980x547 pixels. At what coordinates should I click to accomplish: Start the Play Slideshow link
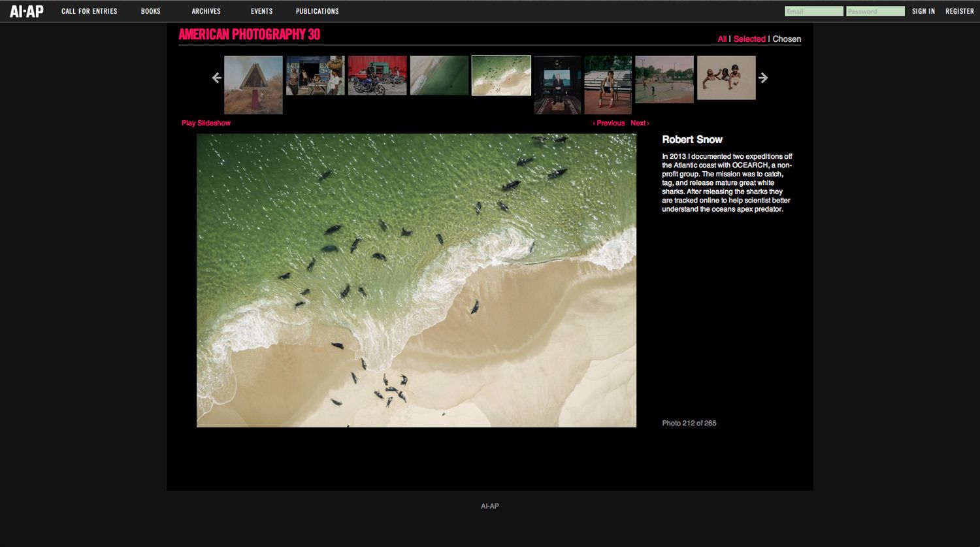206,123
